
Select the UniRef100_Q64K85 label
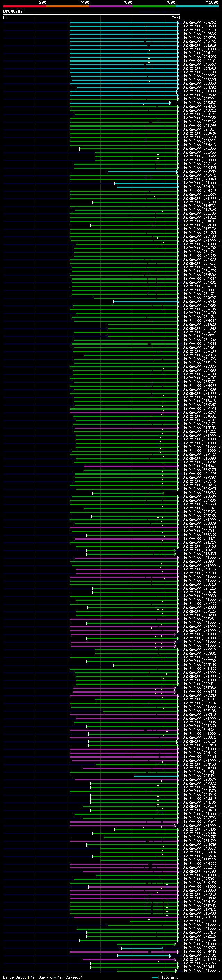click(199, 233)
